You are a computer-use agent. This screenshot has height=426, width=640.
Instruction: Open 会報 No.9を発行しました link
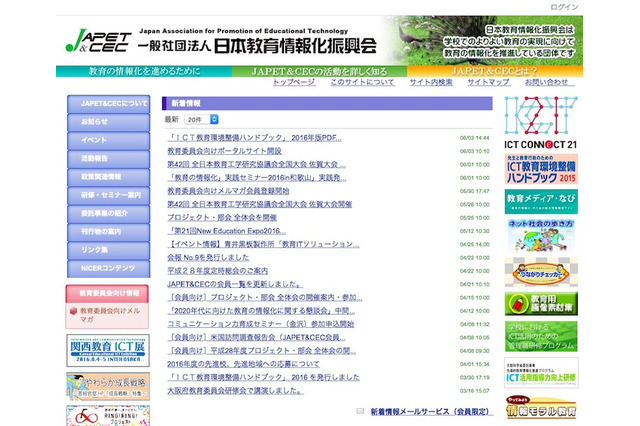[208, 257]
